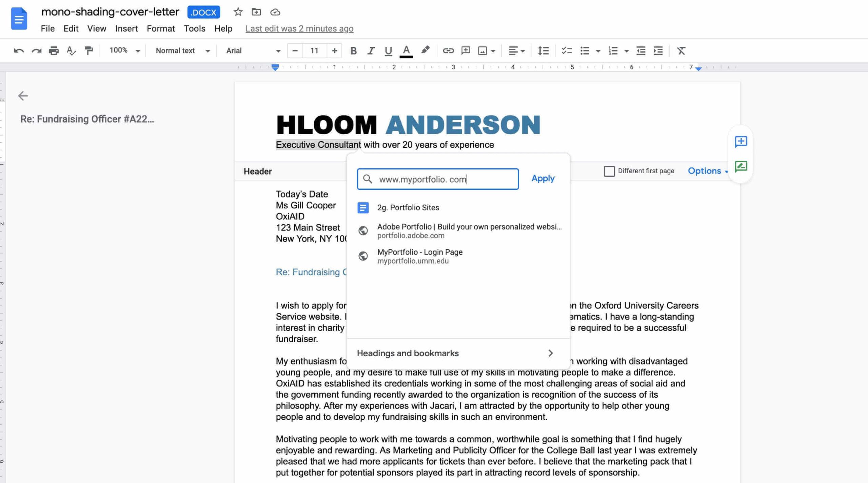Toggle bold formatting
The height and width of the screenshot is (483, 868).
353,51
